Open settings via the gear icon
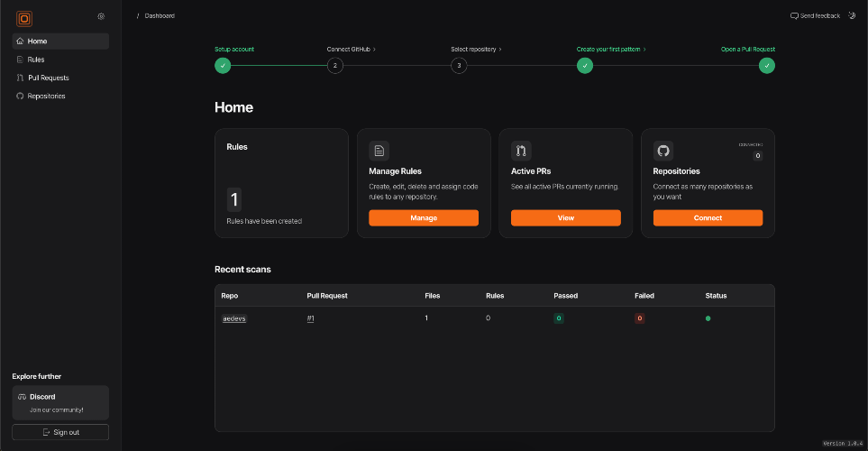This screenshot has height=451, width=868. click(101, 16)
